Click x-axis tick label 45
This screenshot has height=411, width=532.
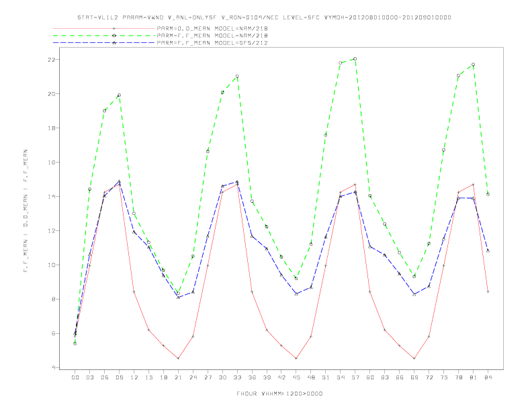(x=296, y=377)
